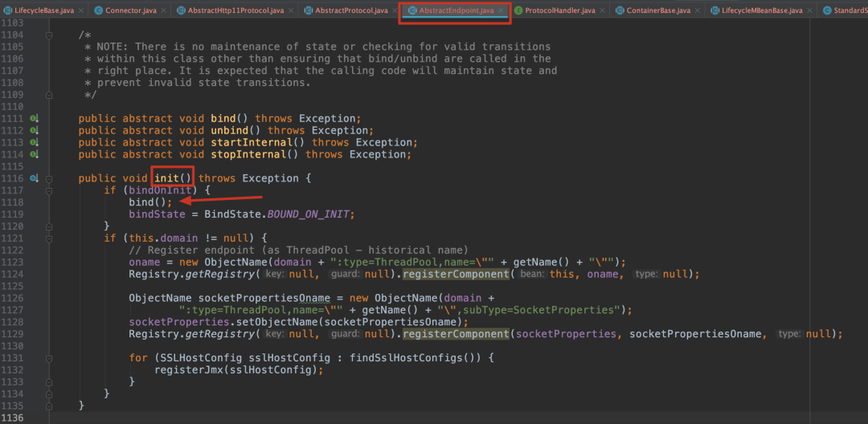Click the override gutter icon beside init()
This screenshot has width=868, height=424.
tap(35, 178)
